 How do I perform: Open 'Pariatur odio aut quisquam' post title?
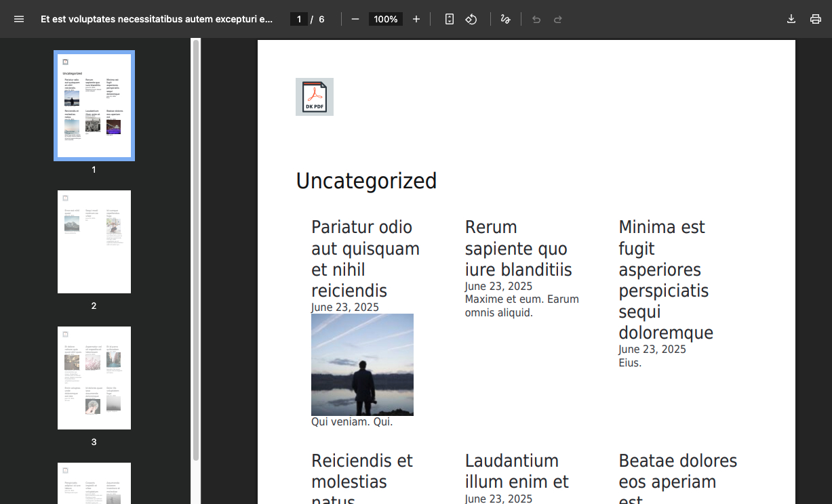tap(365, 259)
